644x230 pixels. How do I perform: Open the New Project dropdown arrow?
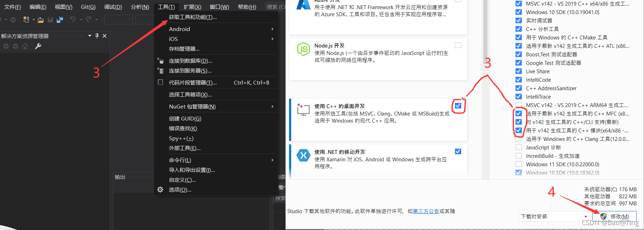coord(33,20)
